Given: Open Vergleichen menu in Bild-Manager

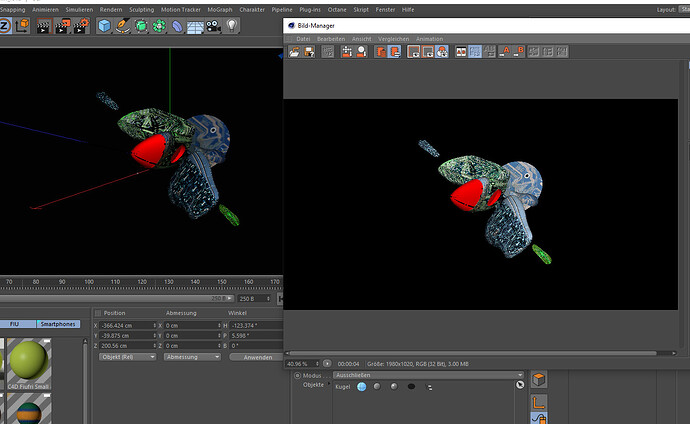Looking at the screenshot, I should pos(393,39).
